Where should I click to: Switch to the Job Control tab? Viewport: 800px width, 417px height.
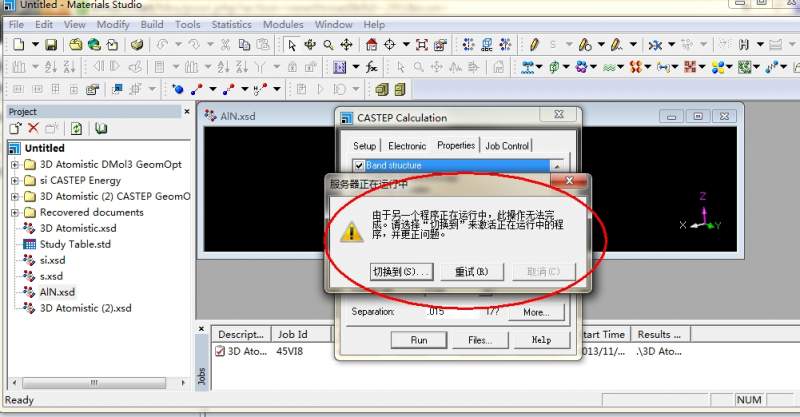pos(507,146)
